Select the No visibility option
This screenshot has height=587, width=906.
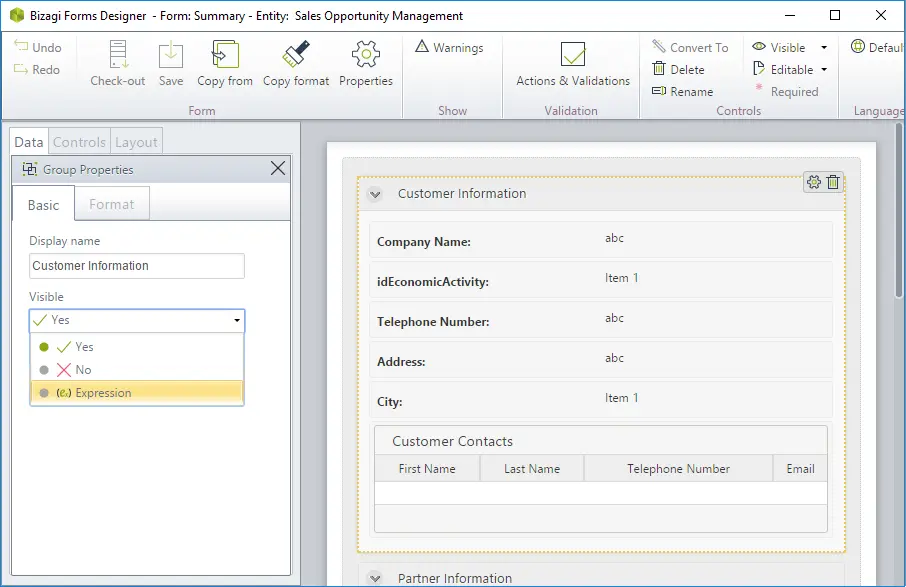click(137, 370)
